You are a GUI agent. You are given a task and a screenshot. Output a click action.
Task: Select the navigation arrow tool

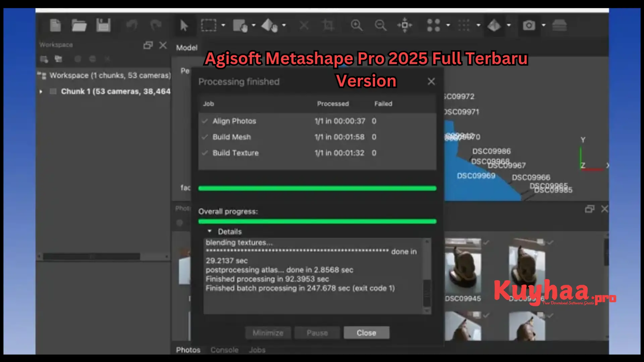coord(184,26)
